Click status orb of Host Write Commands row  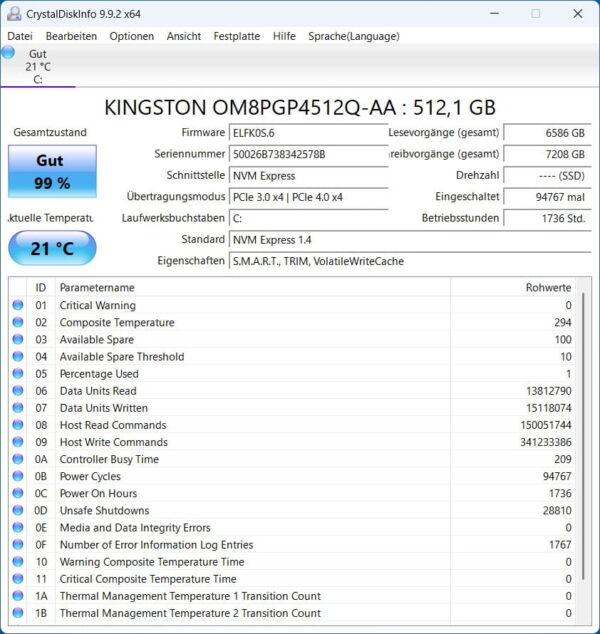pyautogui.click(x=18, y=442)
